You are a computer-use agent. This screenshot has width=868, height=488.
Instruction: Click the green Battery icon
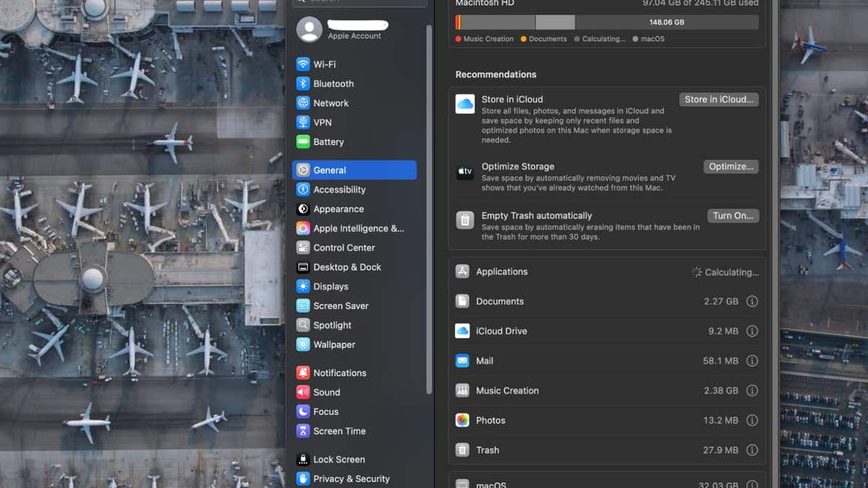point(303,142)
